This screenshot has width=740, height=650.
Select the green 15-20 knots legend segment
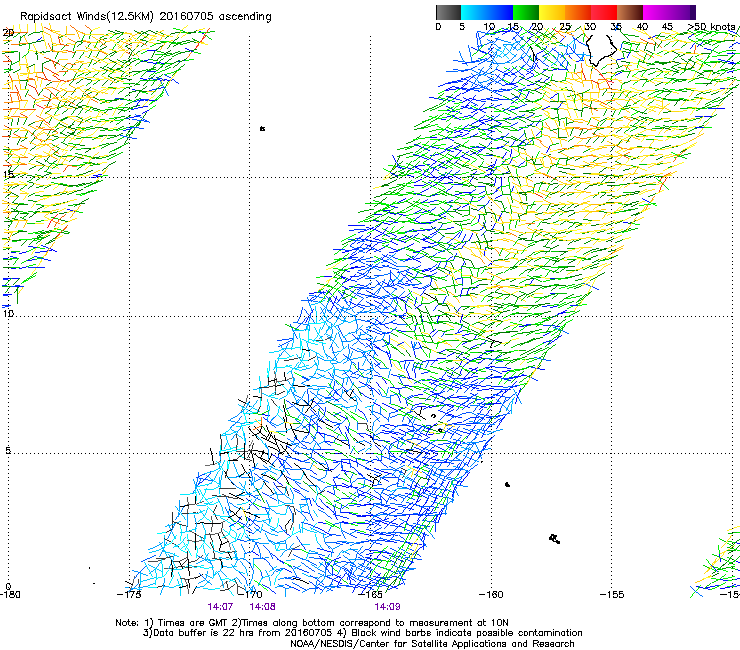click(526, 12)
